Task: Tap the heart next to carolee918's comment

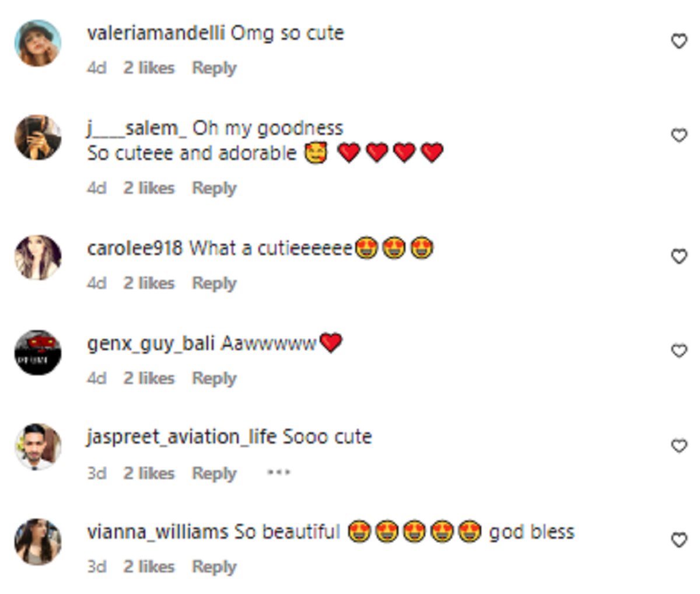Action: [x=679, y=256]
